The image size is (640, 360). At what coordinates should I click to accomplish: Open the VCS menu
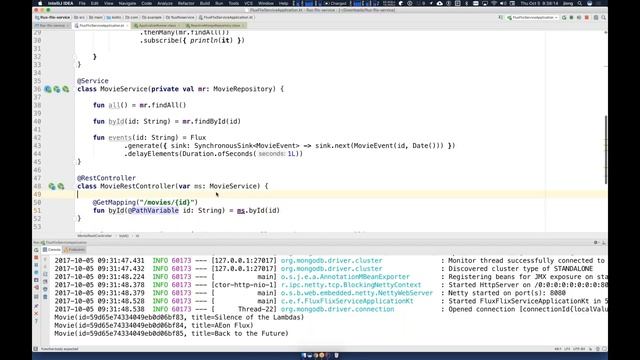[248, 3]
